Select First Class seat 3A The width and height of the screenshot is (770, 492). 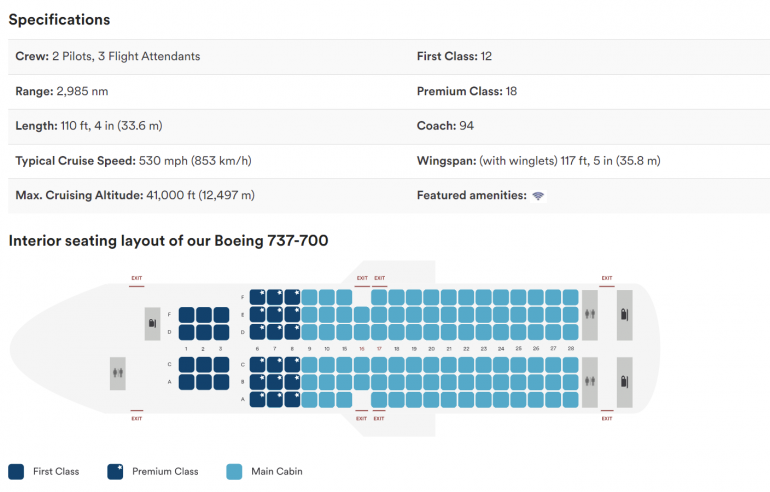tap(220, 382)
